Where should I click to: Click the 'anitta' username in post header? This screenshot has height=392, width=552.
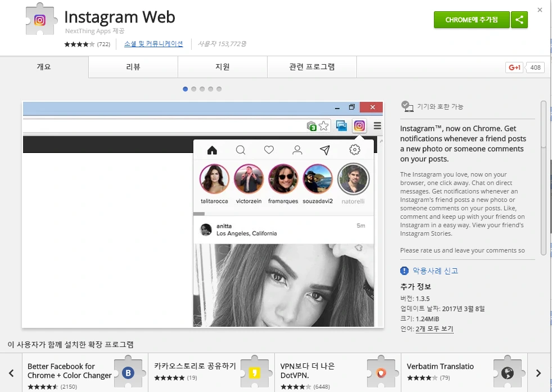(224, 226)
